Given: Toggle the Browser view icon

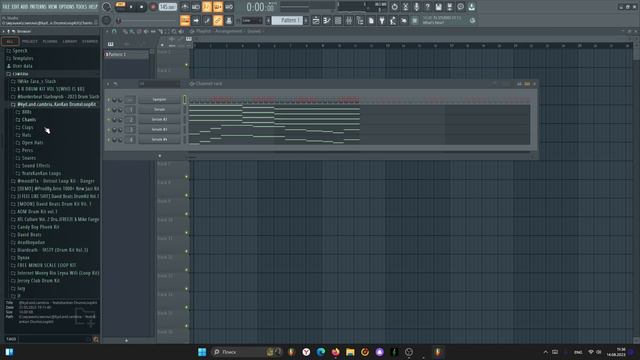Looking at the screenshot, I should pos(360,20).
